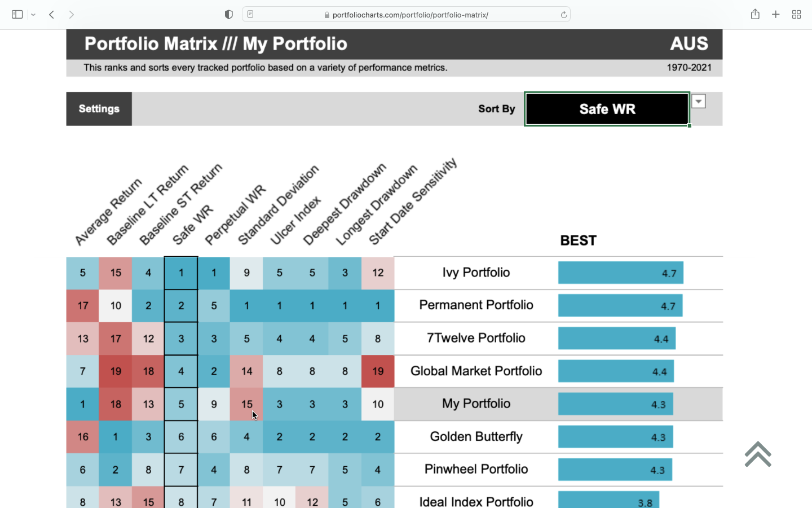Click the Permanent Portfolio row label
The height and width of the screenshot is (508, 812).
tap(476, 305)
